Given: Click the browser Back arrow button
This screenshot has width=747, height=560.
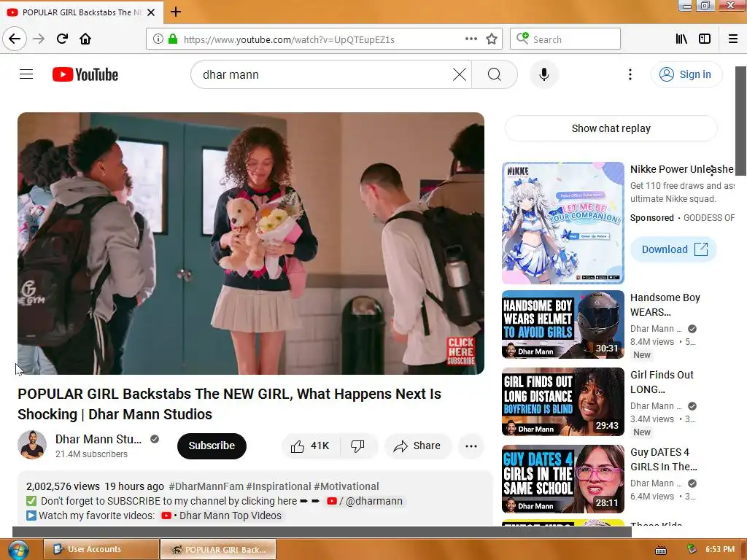Looking at the screenshot, I should pyautogui.click(x=15, y=39).
